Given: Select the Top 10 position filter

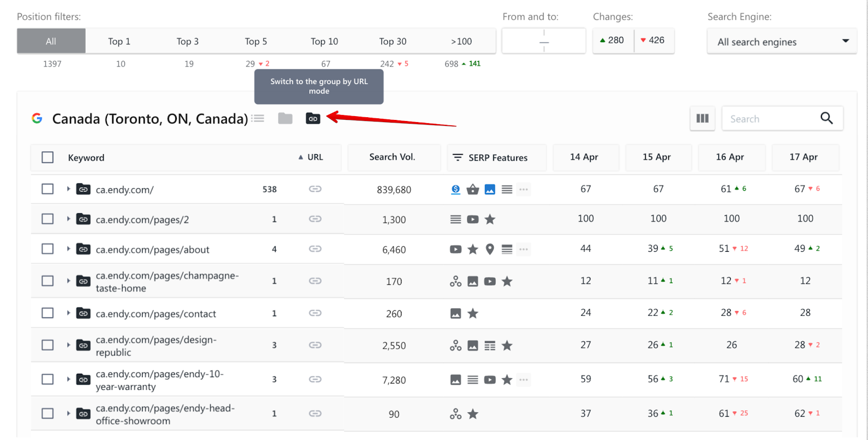Looking at the screenshot, I should point(324,41).
